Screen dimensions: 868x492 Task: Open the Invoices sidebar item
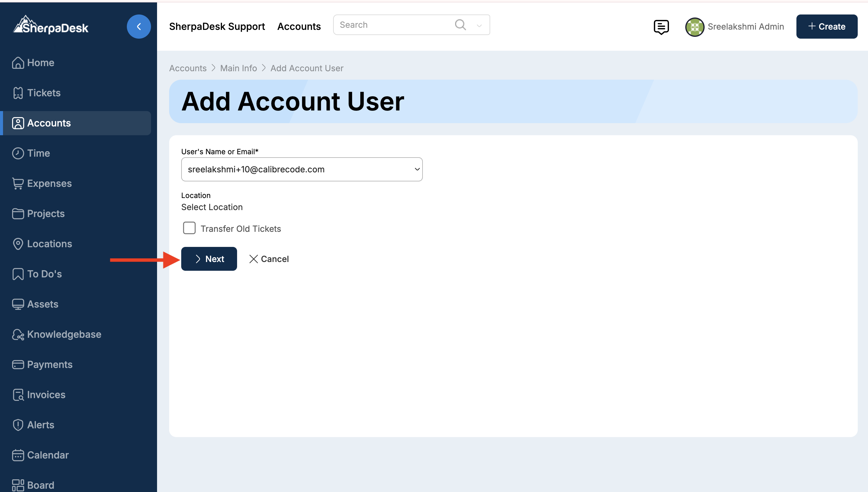(x=46, y=394)
